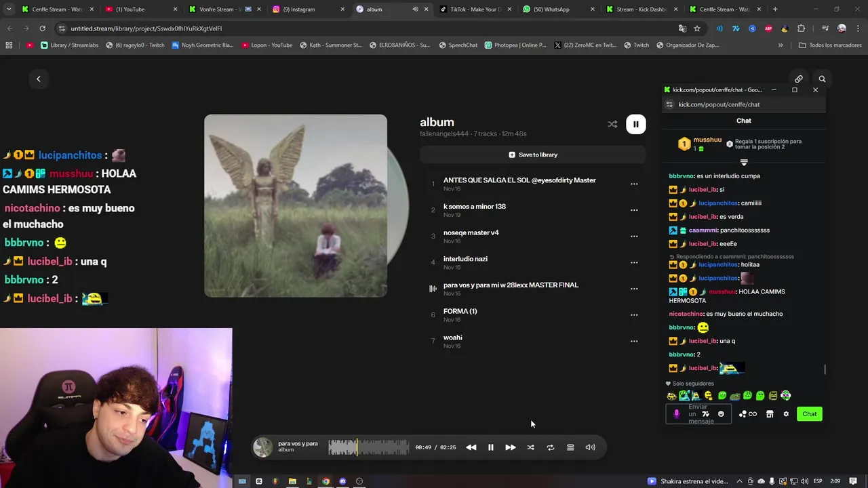
Task: Click the album cover artwork
Action: pos(296,205)
